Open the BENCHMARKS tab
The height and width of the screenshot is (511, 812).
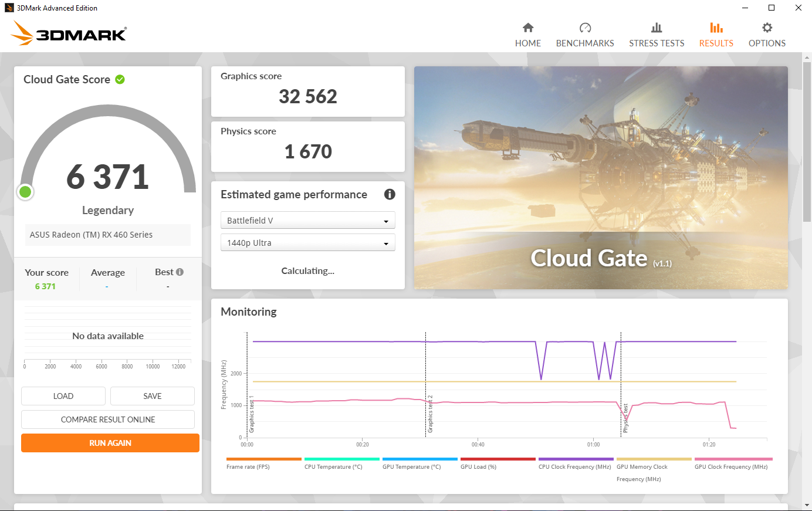[585, 35]
